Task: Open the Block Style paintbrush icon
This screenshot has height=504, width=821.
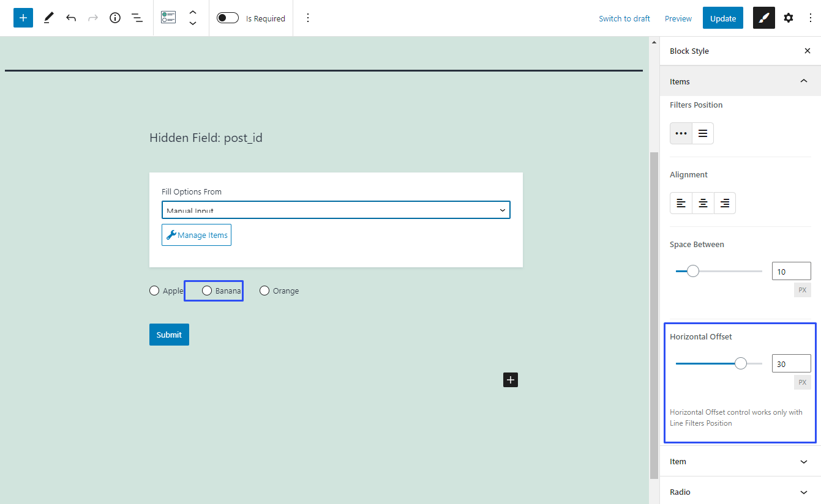Action: click(763, 18)
